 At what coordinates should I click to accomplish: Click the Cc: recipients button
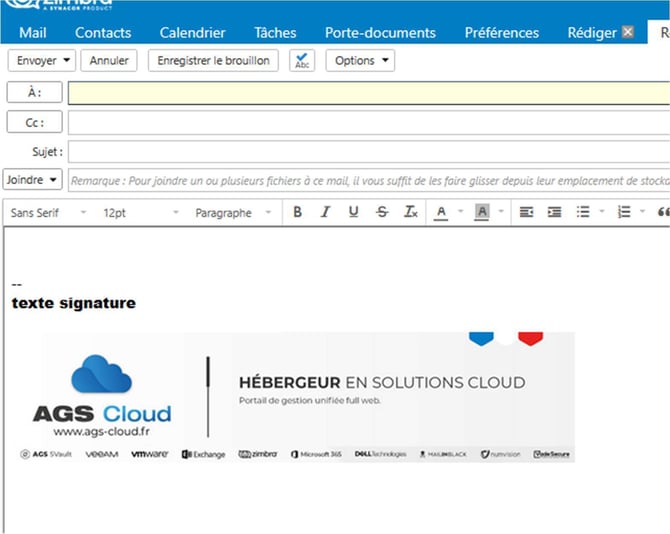35,122
